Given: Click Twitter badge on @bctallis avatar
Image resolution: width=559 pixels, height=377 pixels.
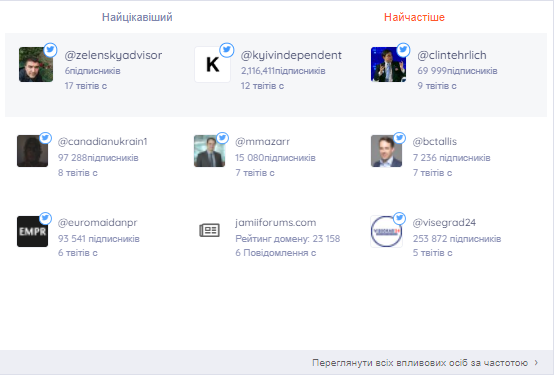Looking at the screenshot, I should pos(399,138).
